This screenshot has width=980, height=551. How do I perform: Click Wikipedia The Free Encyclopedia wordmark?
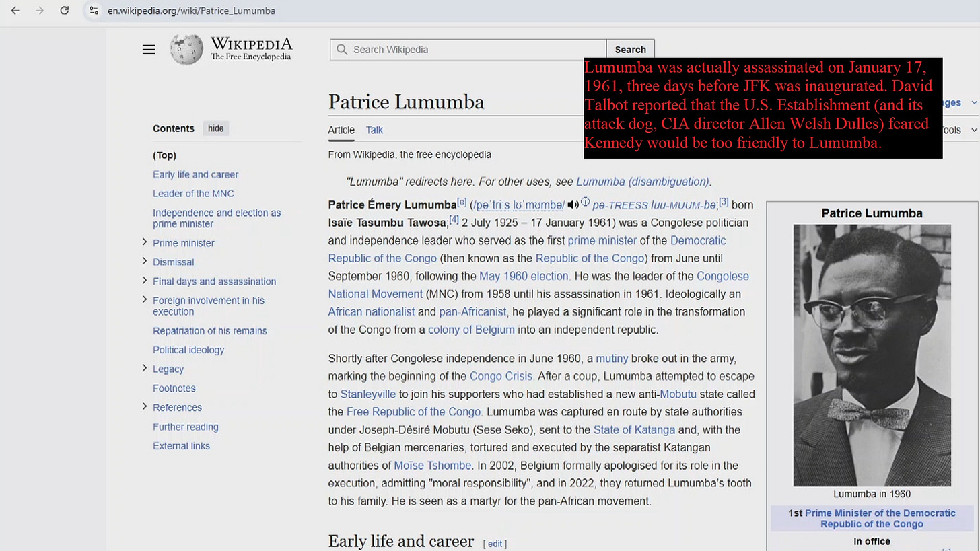tap(251, 49)
